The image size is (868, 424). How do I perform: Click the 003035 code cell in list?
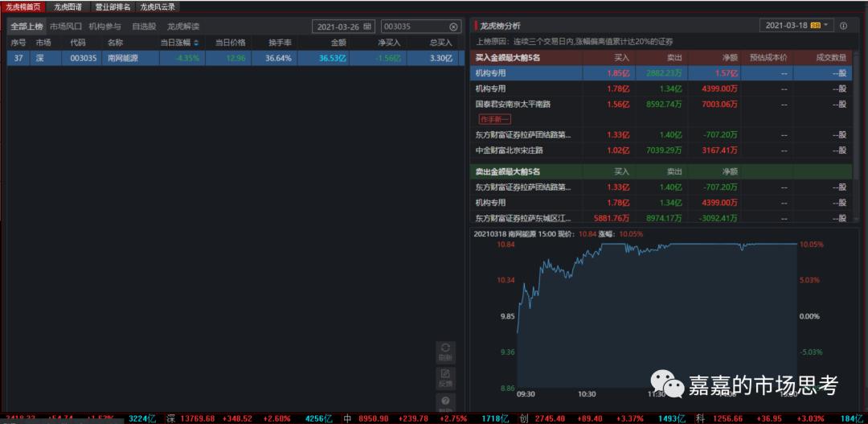[x=83, y=58]
